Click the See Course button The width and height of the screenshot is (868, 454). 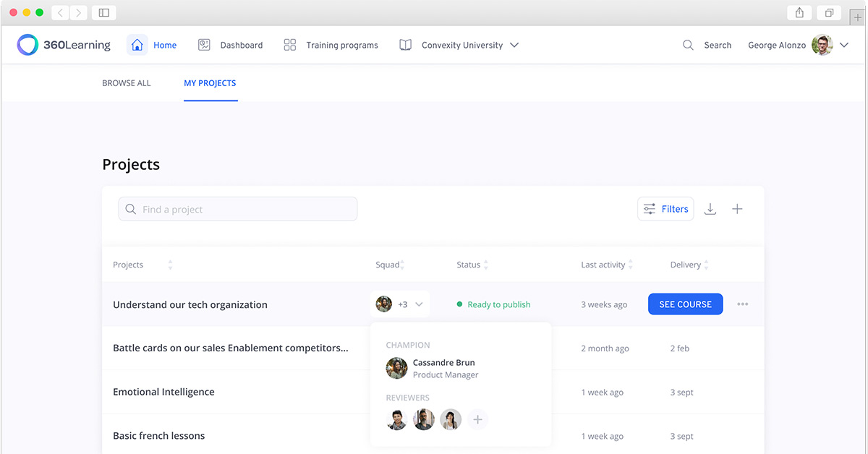coord(686,304)
